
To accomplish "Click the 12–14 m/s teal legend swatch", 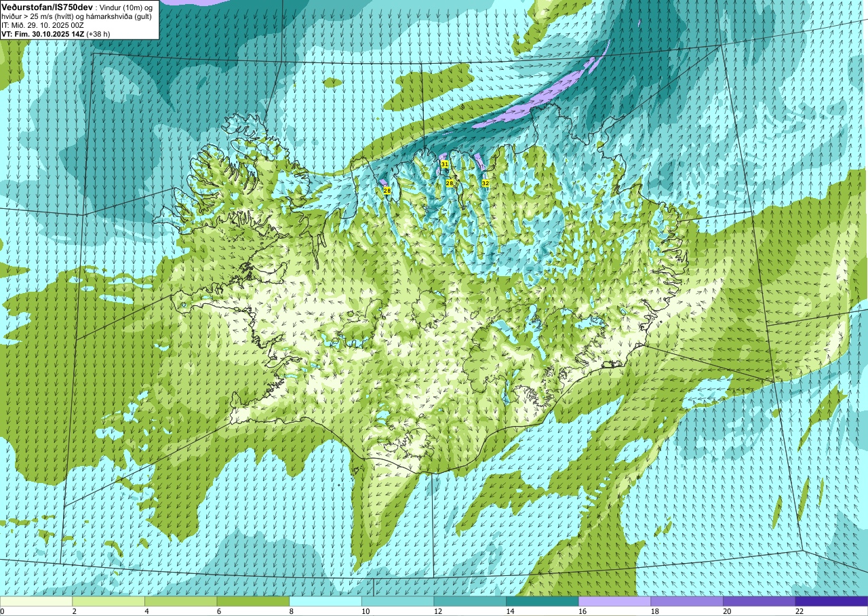I will (x=470, y=601).
